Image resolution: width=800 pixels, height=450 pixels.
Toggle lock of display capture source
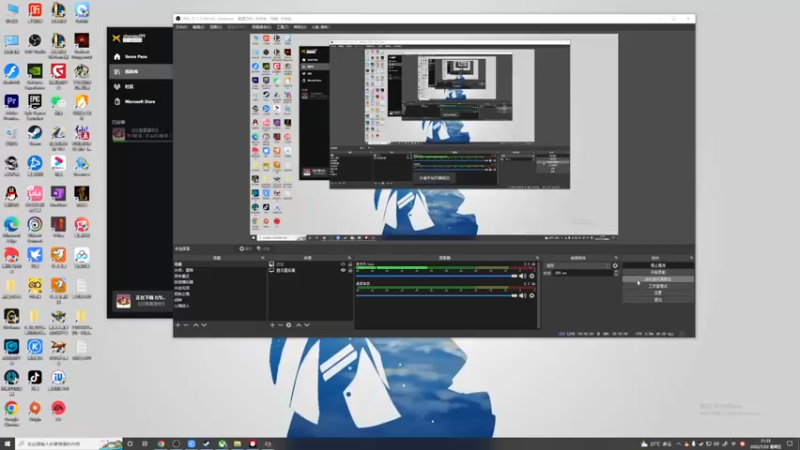point(350,270)
